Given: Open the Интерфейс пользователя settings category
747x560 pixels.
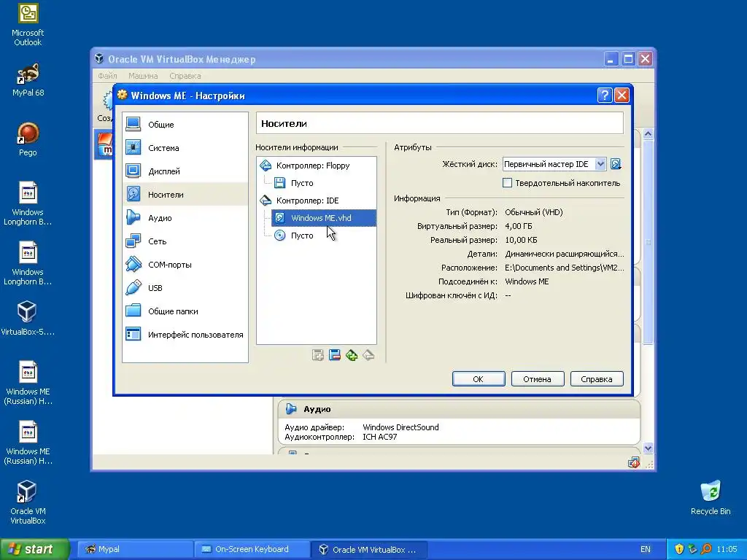Looking at the screenshot, I should tap(185, 334).
